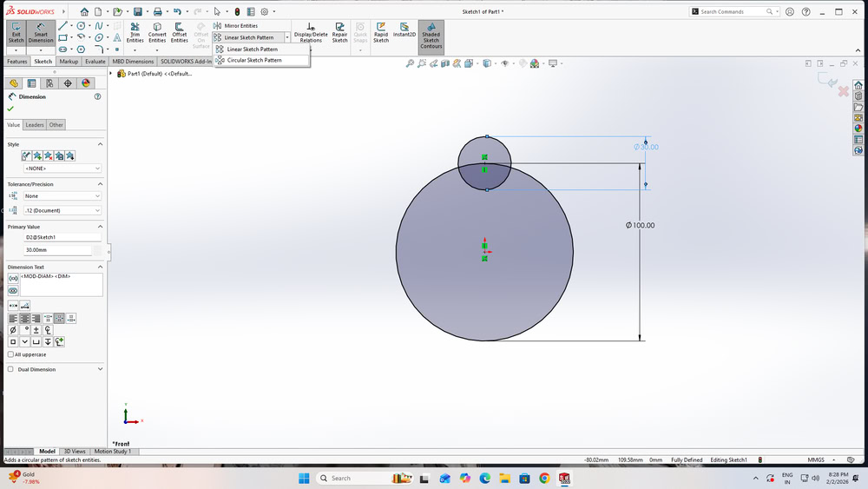Click Convert Entities tool
Viewport: 868px width, 489px height.
[157, 33]
